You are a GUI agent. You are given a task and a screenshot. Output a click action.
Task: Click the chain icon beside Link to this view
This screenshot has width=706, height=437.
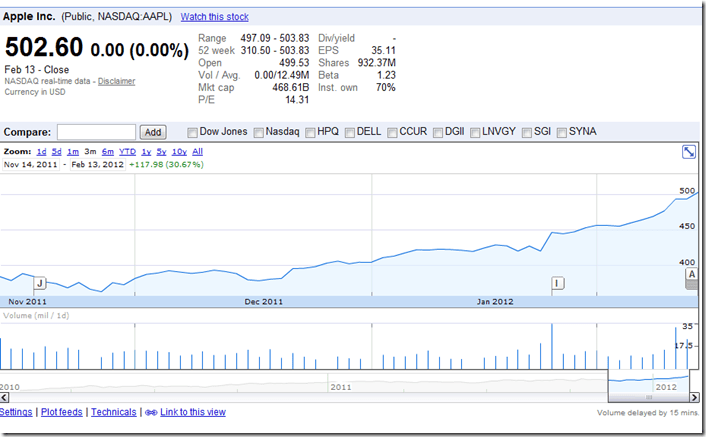click(151, 412)
